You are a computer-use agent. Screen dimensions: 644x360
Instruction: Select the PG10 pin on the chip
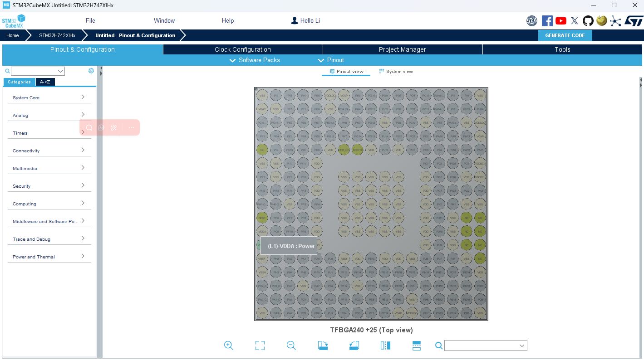[x=371, y=95]
